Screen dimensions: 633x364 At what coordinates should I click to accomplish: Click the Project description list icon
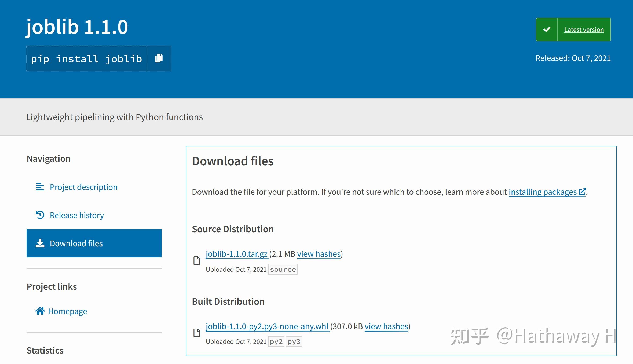coord(40,187)
